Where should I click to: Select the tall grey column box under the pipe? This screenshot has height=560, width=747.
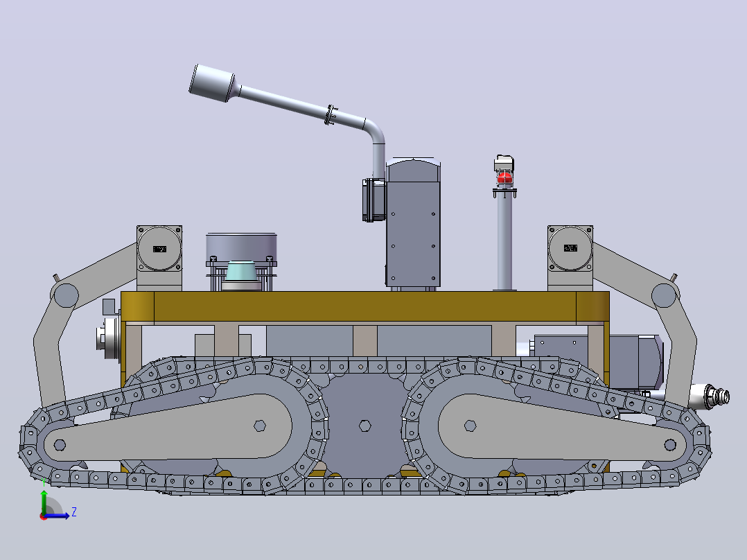pyautogui.click(x=413, y=223)
